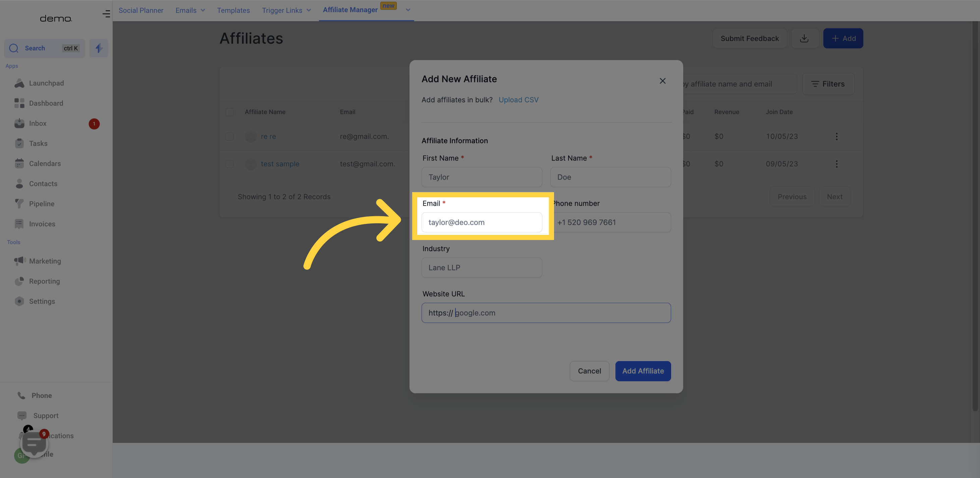This screenshot has height=478, width=980.
Task: Click the lightning bolt quick actions icon
Action: point(99,48)
